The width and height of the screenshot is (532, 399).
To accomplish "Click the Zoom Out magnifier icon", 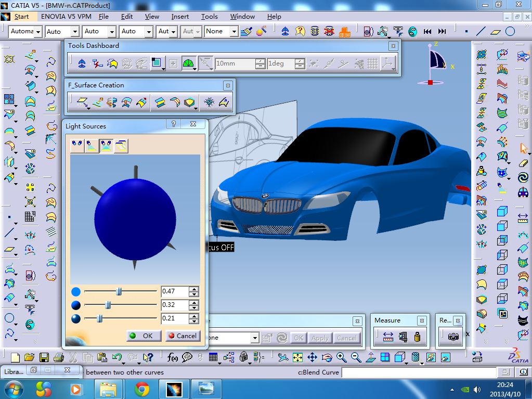I will (356, 357).
